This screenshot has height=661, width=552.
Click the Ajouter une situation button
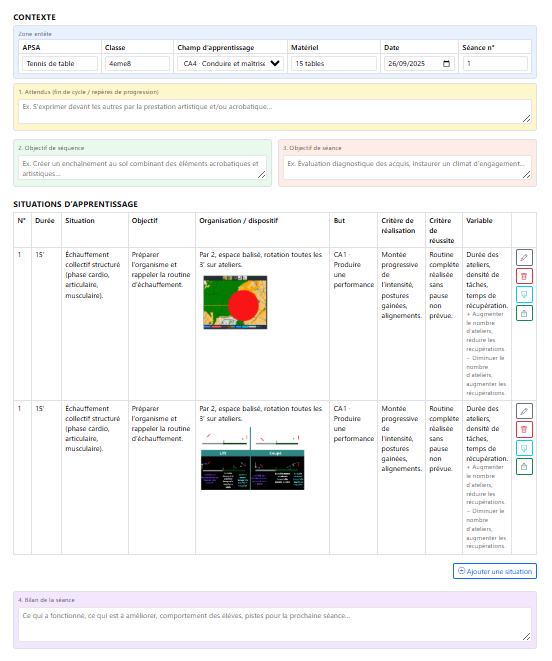tap(495, 571)
